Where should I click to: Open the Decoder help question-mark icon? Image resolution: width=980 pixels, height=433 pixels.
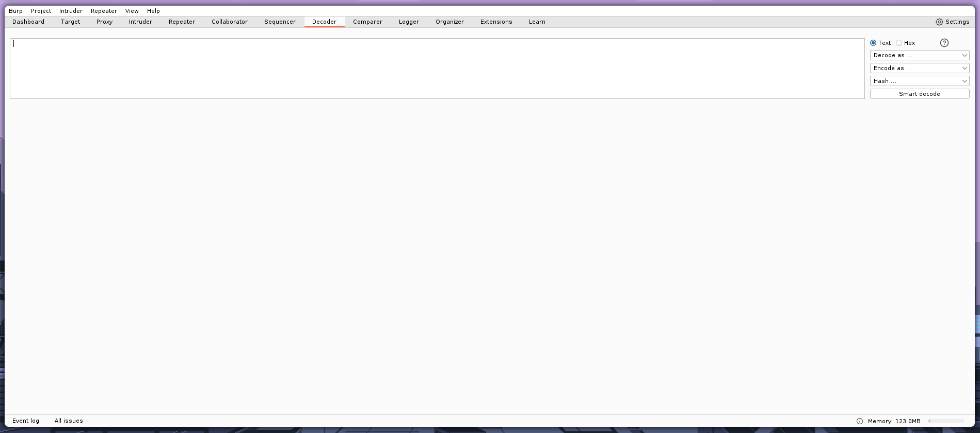(944, 43)
